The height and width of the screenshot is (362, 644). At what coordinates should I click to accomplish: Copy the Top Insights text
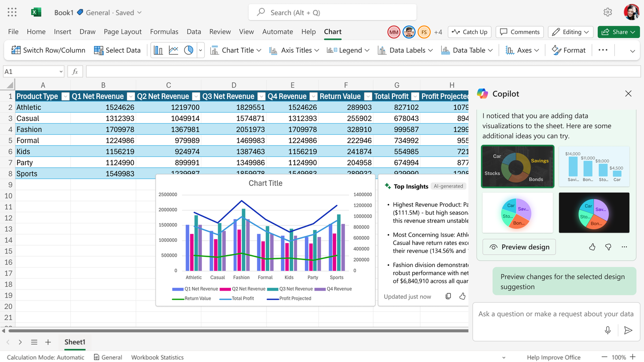click(448, 296)
